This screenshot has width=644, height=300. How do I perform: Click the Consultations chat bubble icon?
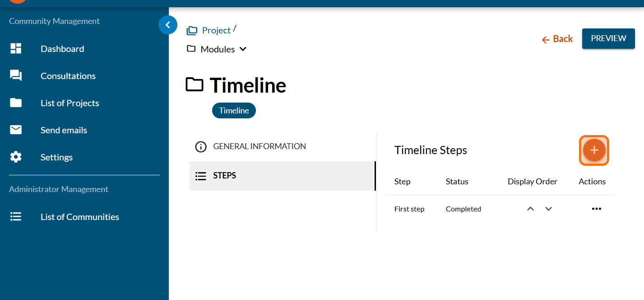point(16,76)
